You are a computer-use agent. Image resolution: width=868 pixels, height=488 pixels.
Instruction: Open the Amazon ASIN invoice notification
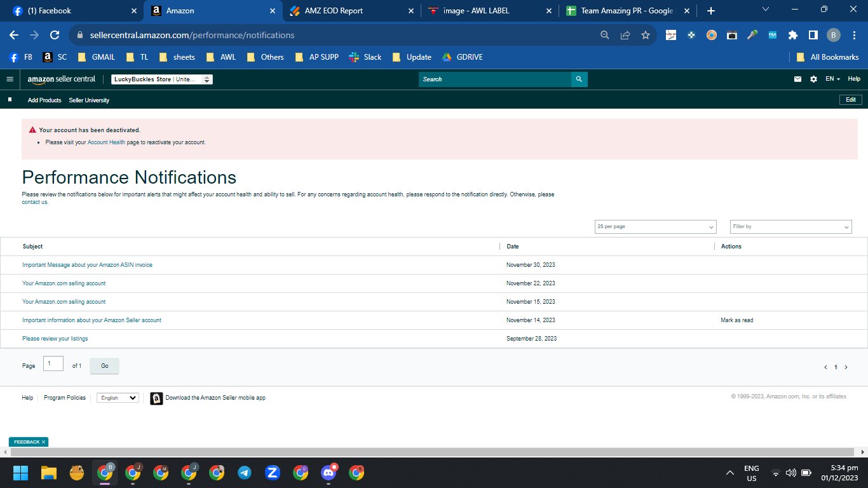point(87,265)
